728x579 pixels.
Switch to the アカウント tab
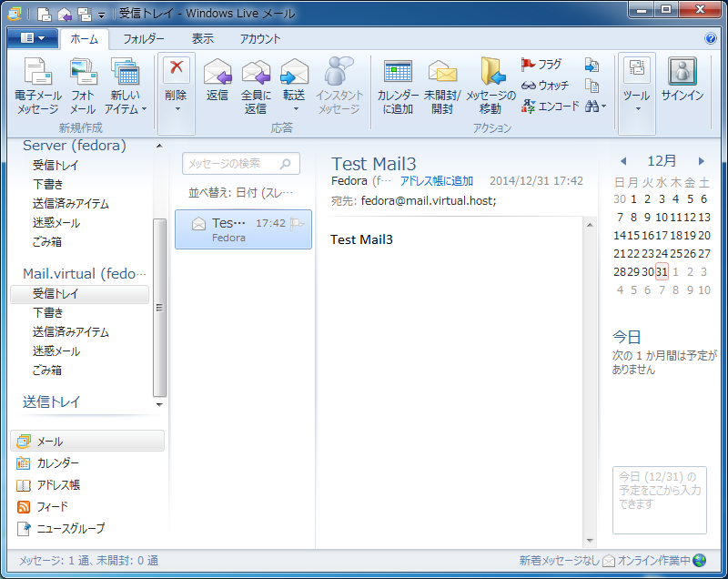pyautogui.click(x=260, y=39)
